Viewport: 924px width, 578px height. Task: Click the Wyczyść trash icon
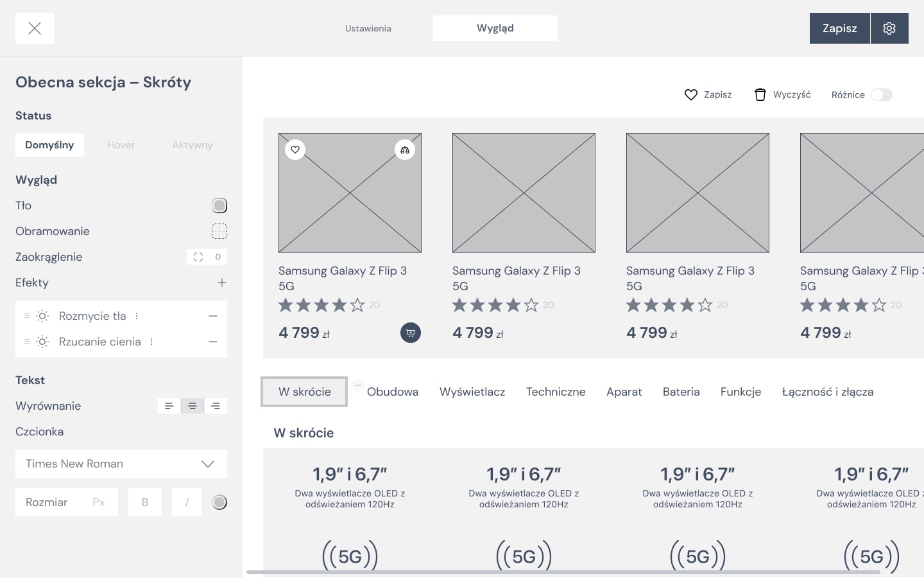click(x=760, y=94)
